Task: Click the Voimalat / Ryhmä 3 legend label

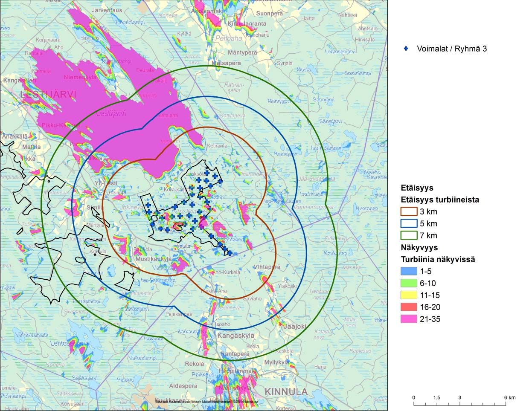Action: (452, 49)
